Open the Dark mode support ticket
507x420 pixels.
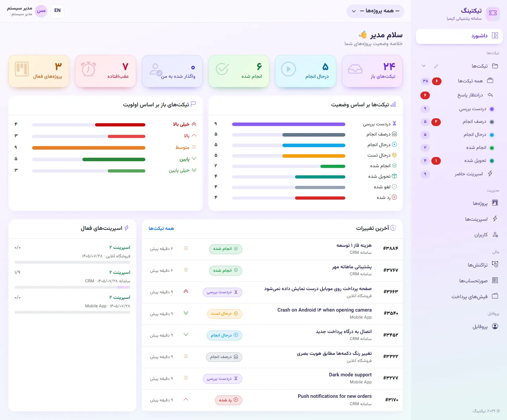(x=272, y=378)
